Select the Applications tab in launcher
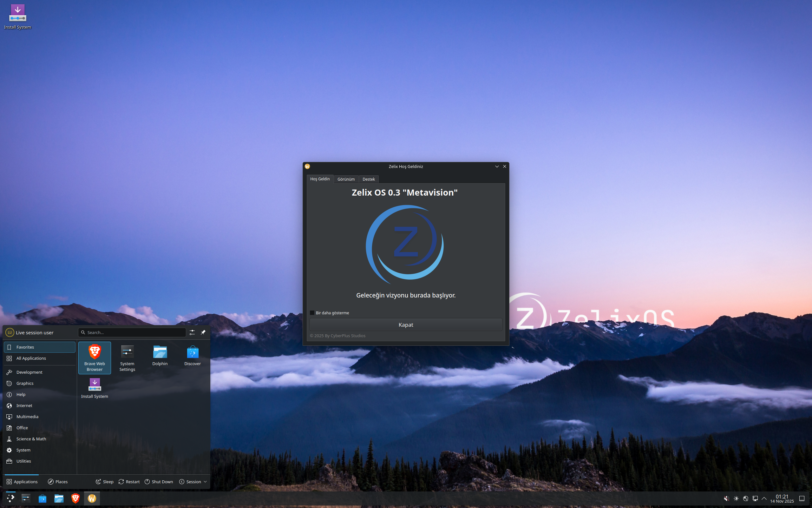This screenshot has height=508, width=812. point(22,482)
